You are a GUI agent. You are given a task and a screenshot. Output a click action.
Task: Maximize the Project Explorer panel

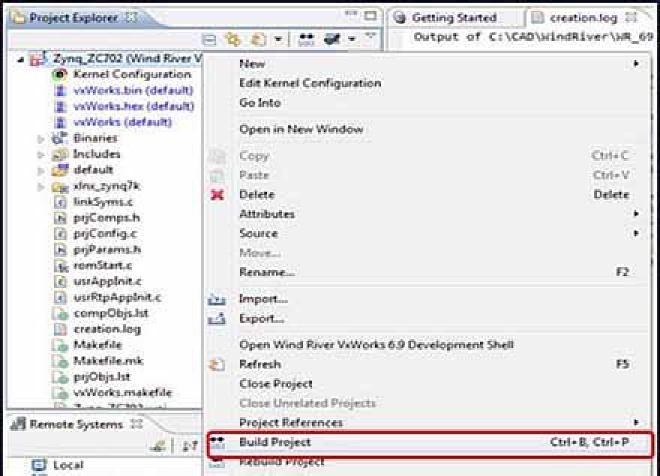click(x=370, y=16)
